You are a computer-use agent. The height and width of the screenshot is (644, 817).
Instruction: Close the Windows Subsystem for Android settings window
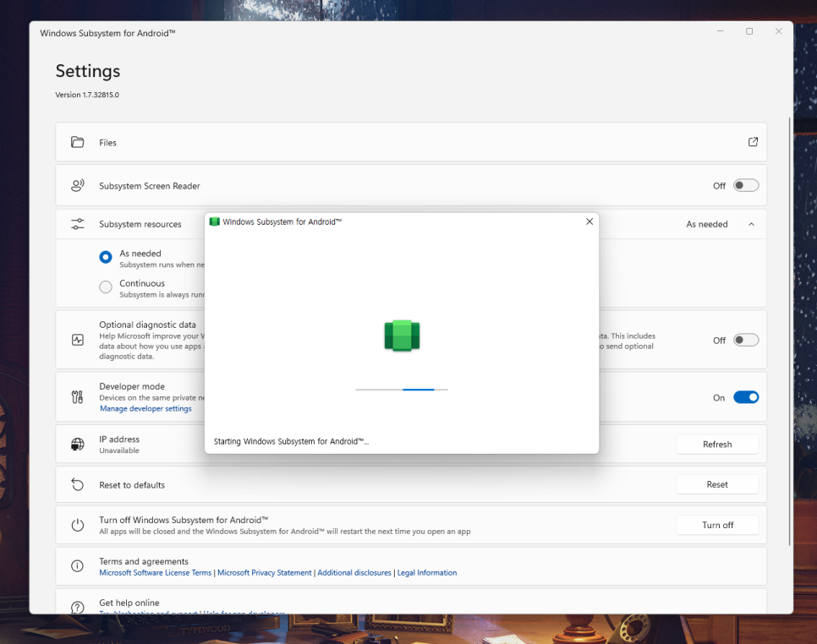click(778, 31)
